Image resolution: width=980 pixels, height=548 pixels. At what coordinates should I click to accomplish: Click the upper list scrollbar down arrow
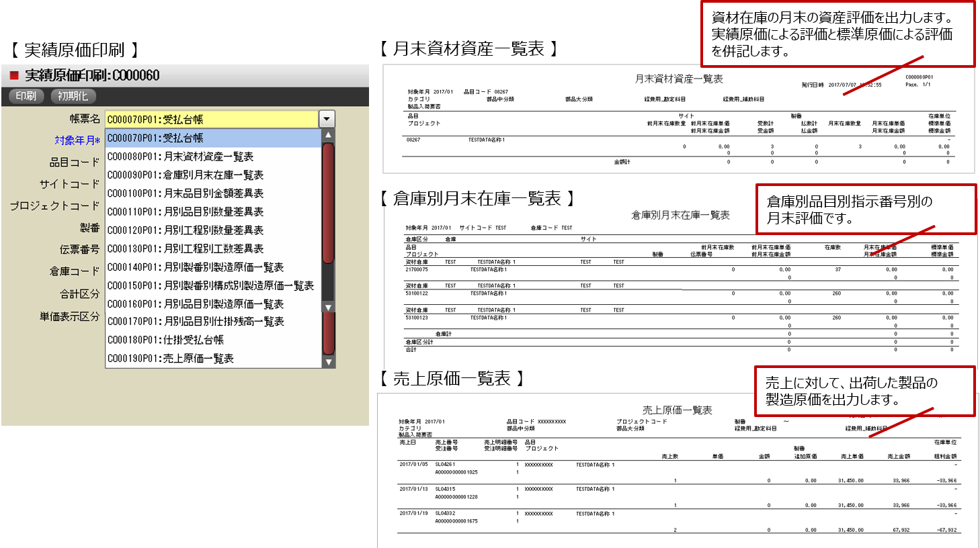pos(328,308)
